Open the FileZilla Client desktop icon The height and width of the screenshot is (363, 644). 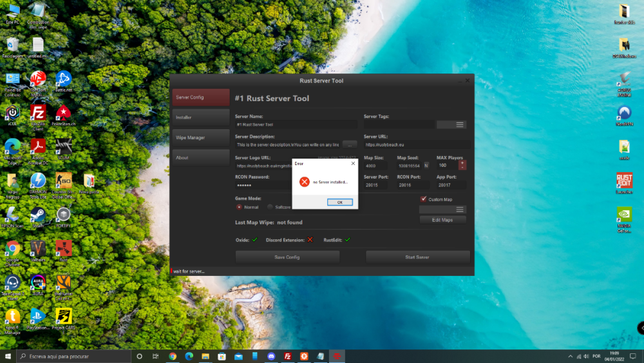(x=38, y=113)
